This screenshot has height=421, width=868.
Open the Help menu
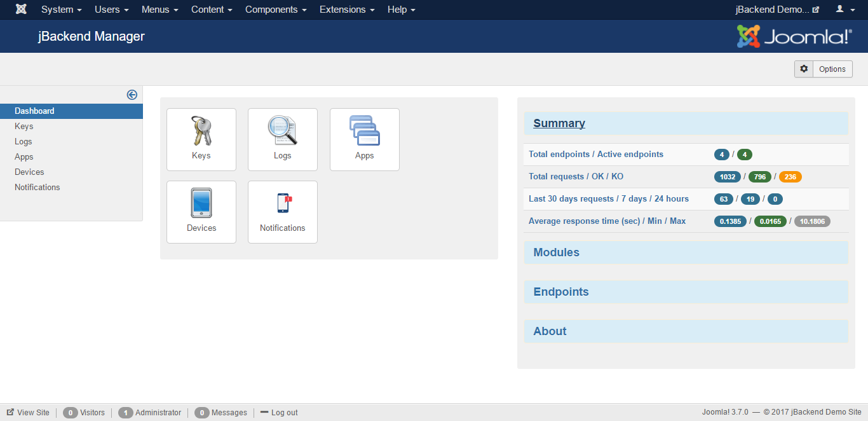(x=402, y=10)
